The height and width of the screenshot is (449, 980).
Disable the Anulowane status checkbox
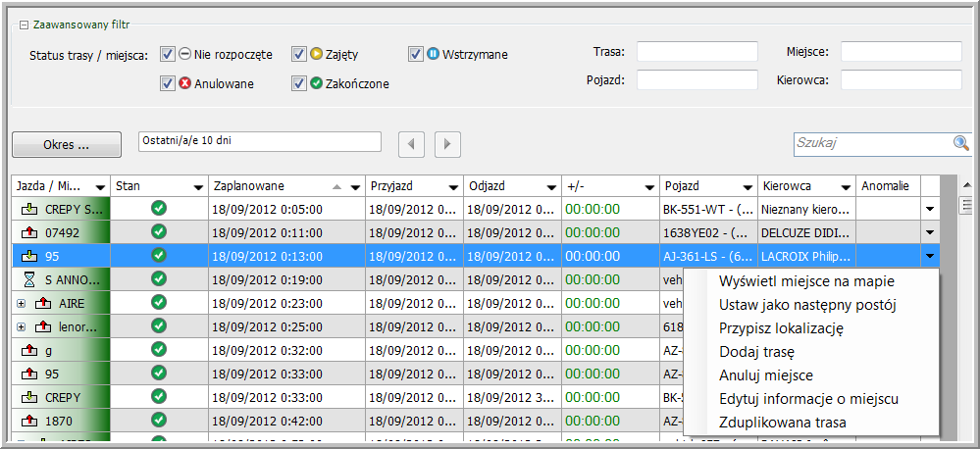[x=168, y=83]
